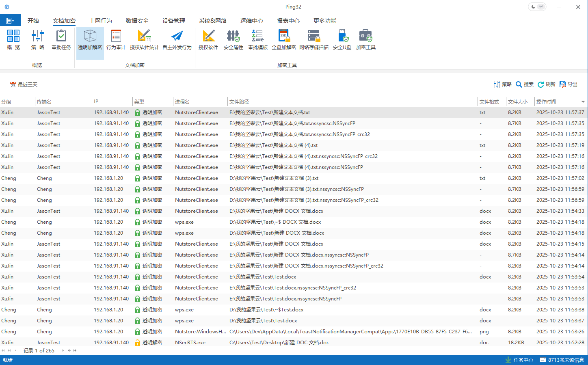
Task: Switch to the 报表中心 ribbon tab
Action: coord(288,21)
